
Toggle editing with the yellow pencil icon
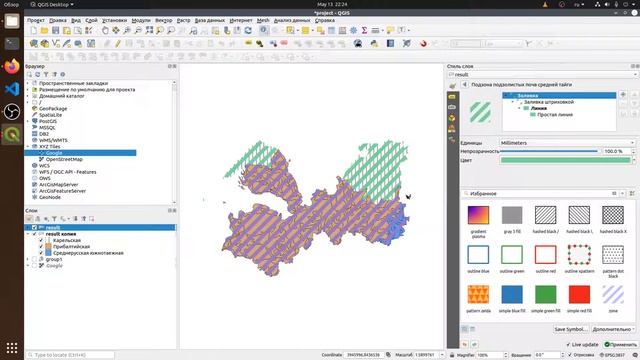pos(118,44)
